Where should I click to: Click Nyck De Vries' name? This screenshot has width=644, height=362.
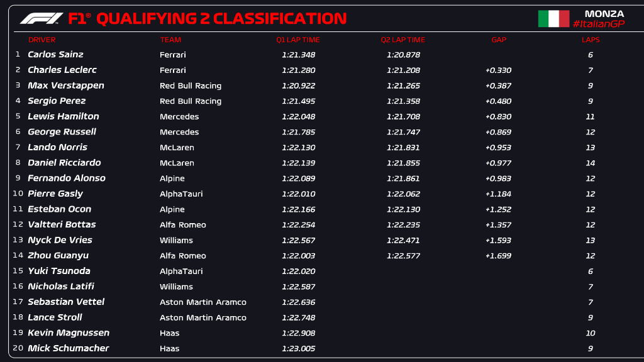click(x=60, y=240)
